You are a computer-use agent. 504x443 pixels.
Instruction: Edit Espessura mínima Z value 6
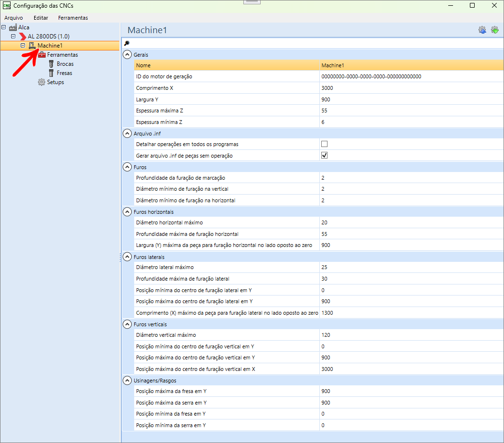coord(412,122)
